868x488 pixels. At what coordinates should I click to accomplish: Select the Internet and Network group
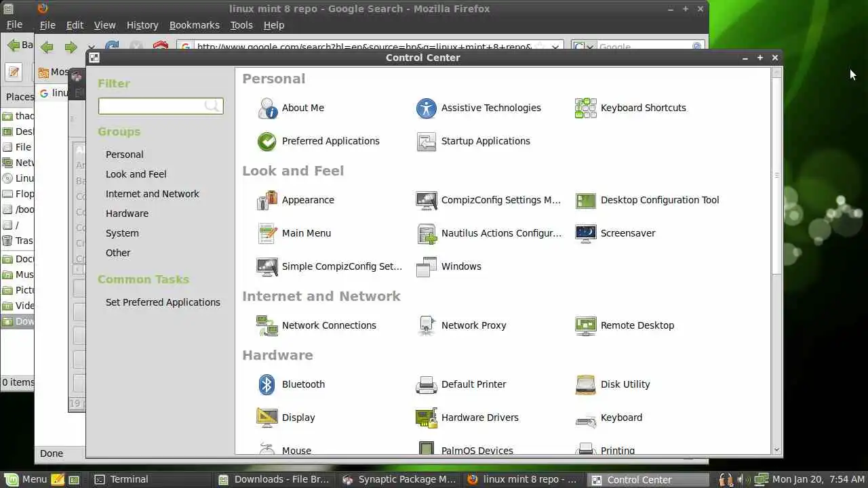[153, 194]
